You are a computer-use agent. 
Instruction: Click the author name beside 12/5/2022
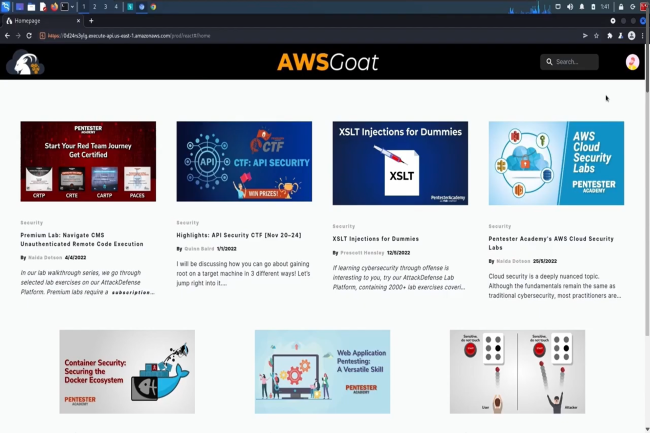362,252
